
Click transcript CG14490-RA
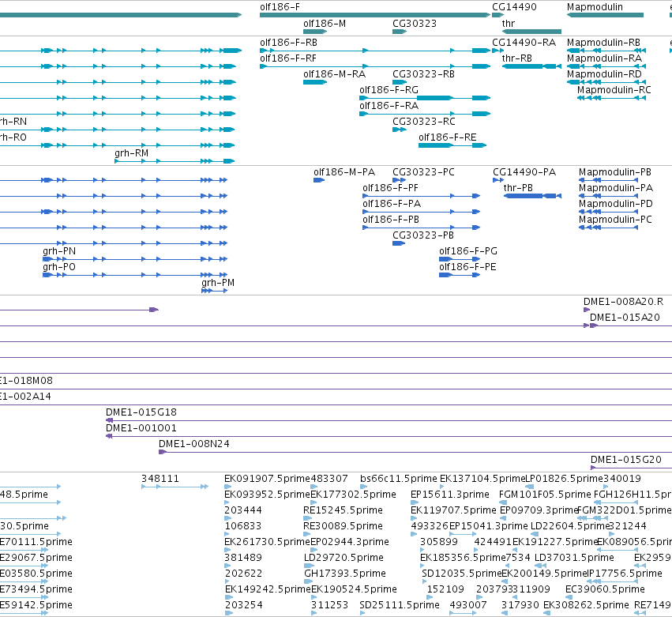pyautogui.click(x=524, y=43)
